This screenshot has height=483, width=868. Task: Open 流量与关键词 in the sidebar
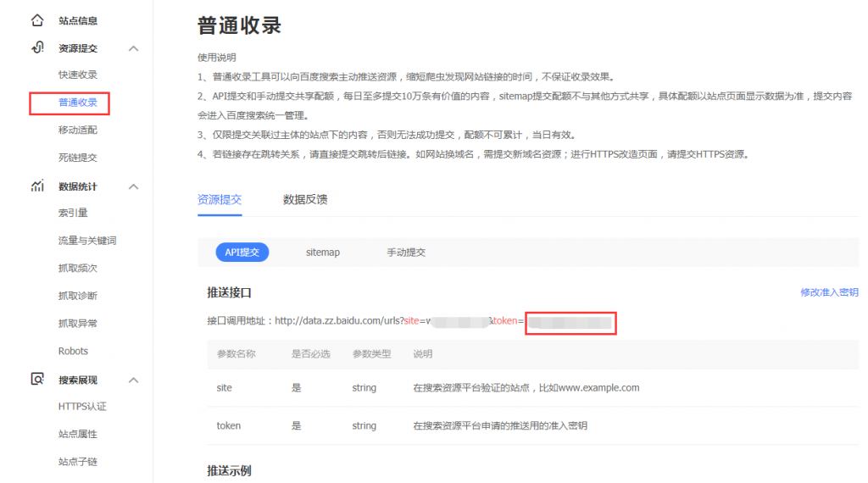pos(87,241)
